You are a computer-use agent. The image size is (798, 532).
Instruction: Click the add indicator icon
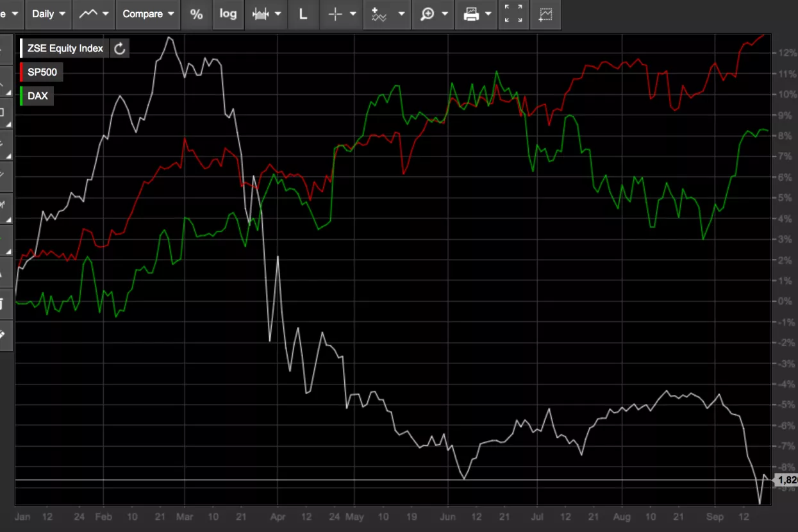tap(379, 14)
